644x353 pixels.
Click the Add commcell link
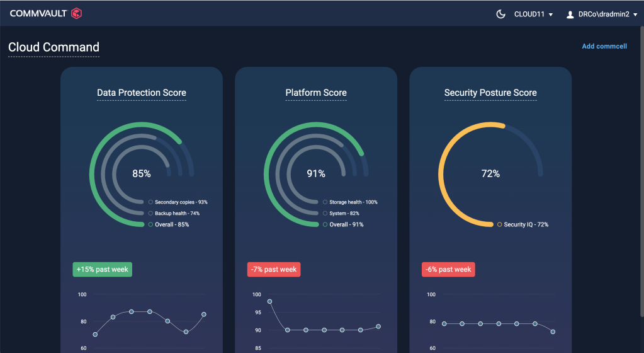[x=604, y=46]
